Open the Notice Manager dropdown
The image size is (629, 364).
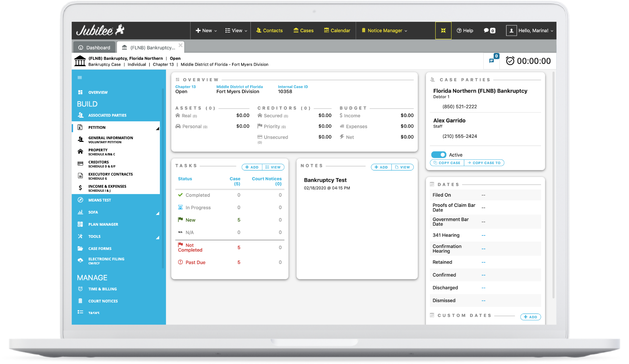[x=384, y=30]
